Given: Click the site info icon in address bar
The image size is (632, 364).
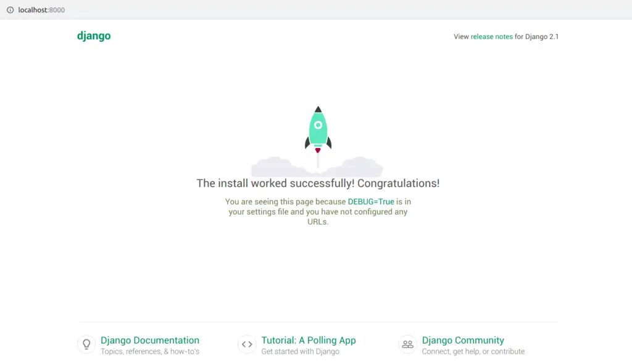Looking at the screenshot, I should pos(10,10).
